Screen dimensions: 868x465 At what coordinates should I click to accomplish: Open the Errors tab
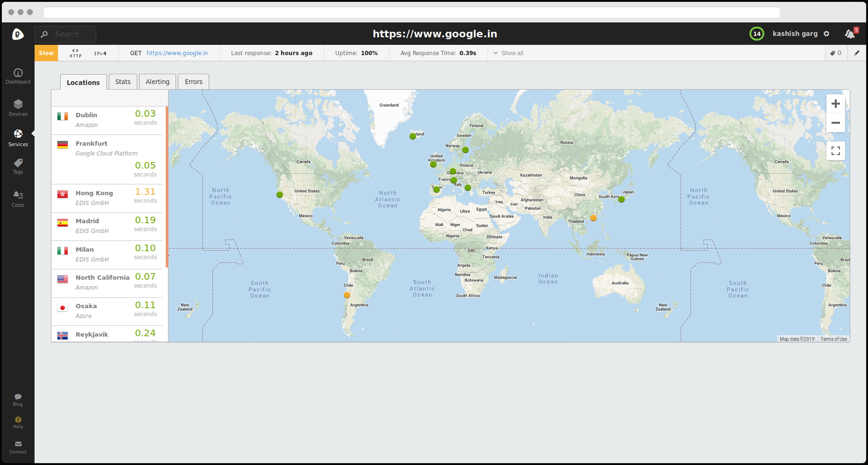click(193, 82)
